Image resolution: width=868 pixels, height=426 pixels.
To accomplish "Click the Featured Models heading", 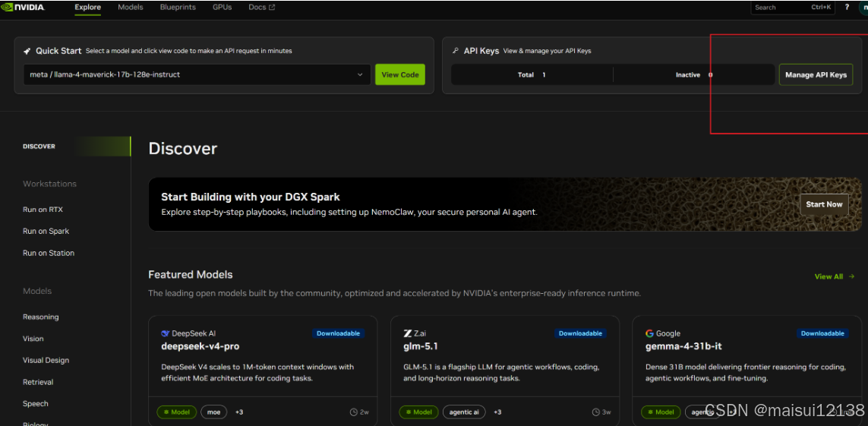I will 191,275.
